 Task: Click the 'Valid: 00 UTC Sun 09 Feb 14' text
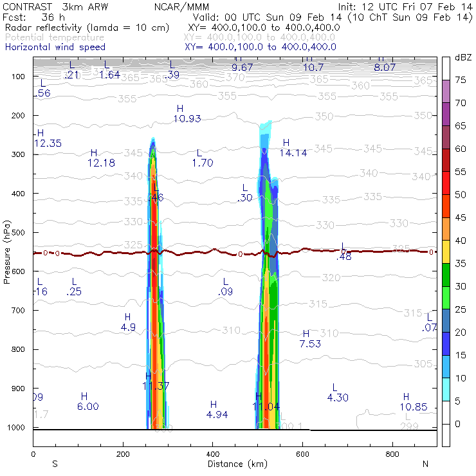[267, 17]
